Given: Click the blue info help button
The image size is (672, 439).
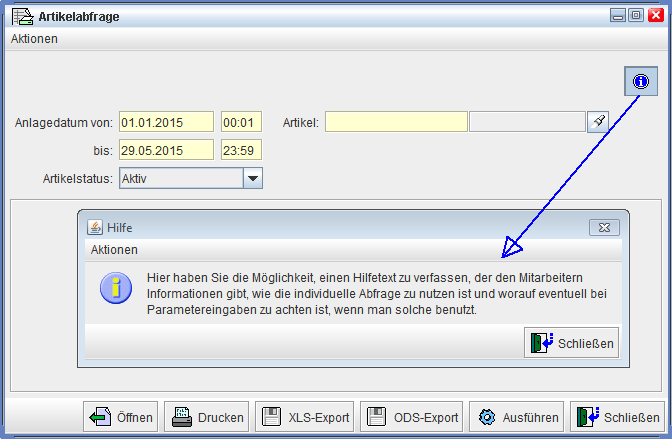Looking at the screenshot, I should [x=641, y=81].
